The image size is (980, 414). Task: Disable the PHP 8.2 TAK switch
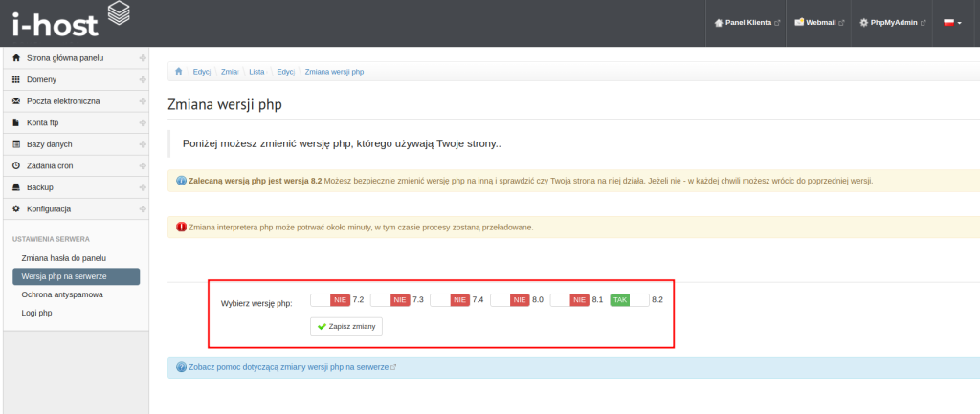point(630,300)
